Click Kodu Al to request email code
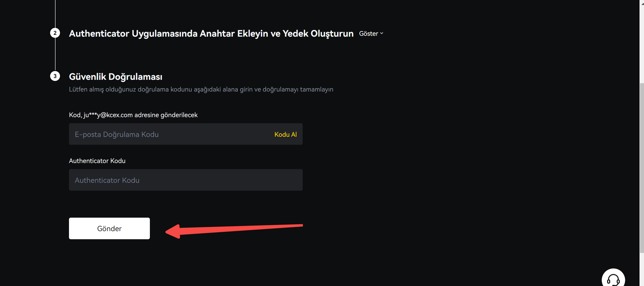This screenshot has width=644, height=286. [286, 134]
